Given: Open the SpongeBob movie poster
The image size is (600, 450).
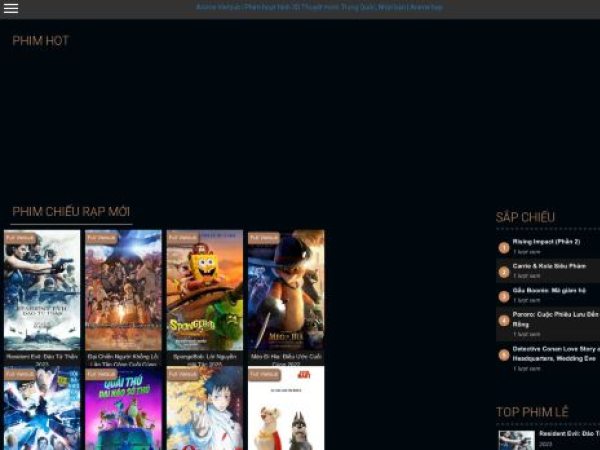Looking at the screenshot, I should tap(205, 290).
